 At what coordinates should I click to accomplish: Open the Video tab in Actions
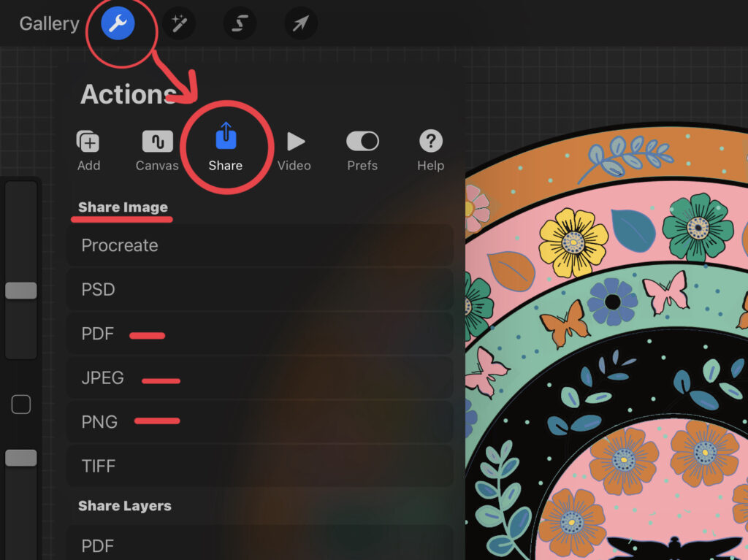294,150
